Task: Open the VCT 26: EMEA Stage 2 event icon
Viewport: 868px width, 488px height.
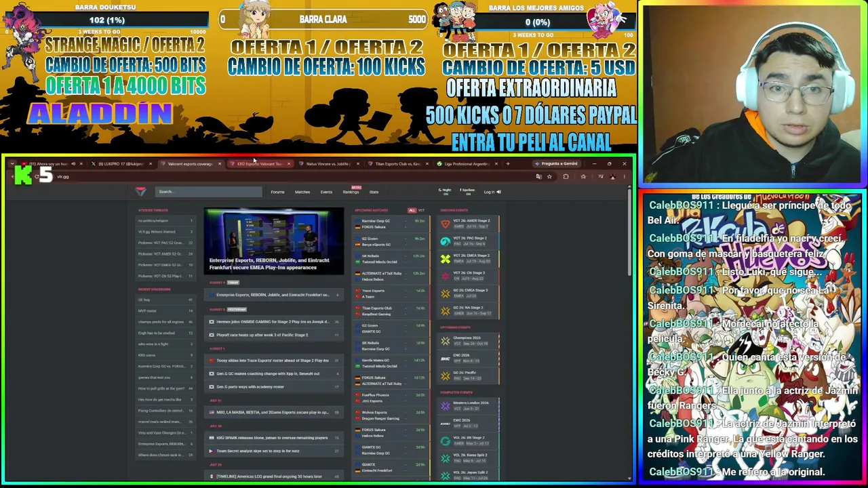Action: pyautogui.click(x=445, y=258)
